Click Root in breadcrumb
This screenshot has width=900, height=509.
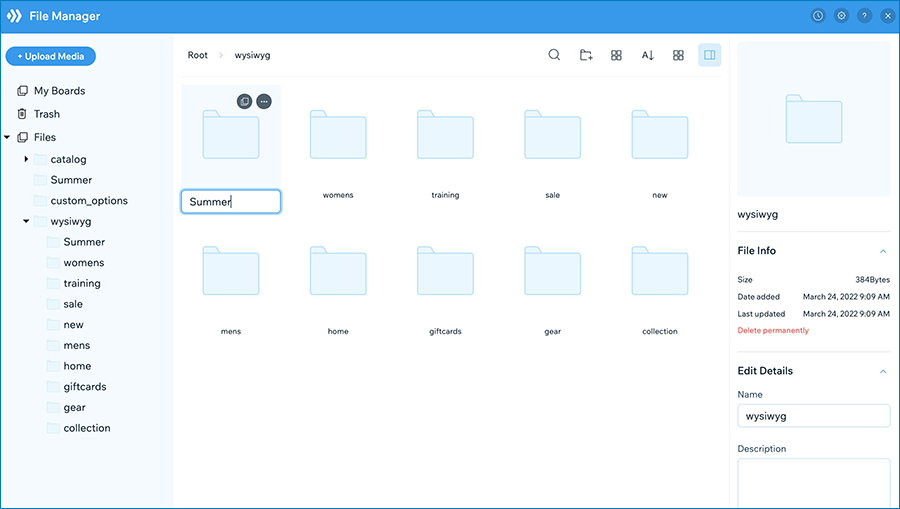point(197,55)
